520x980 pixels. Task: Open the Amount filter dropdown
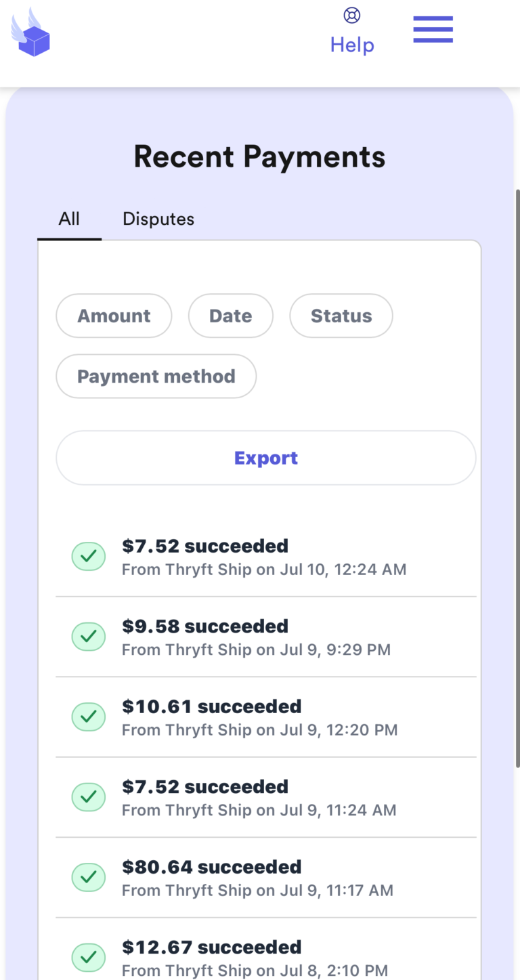(x=114, y=316)
